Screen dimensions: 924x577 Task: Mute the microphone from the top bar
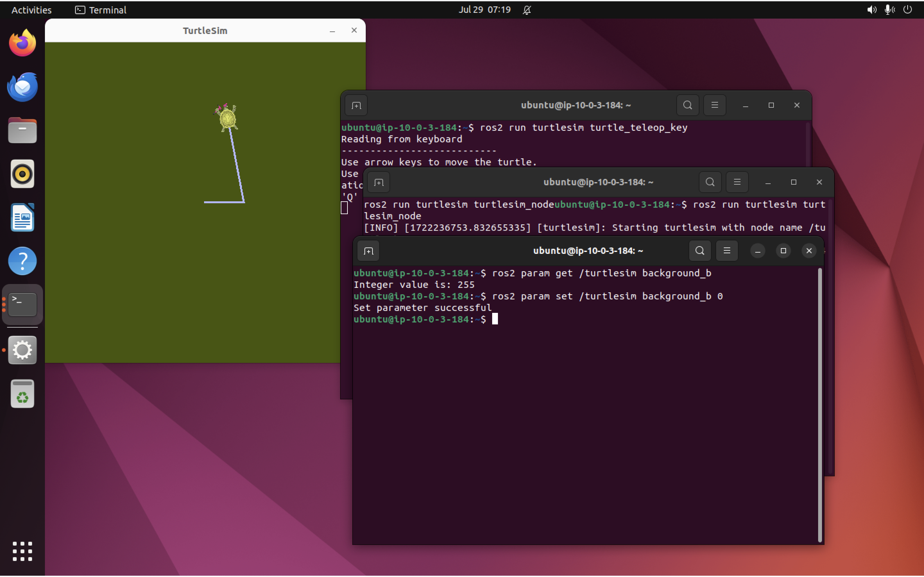coord(889,10)
